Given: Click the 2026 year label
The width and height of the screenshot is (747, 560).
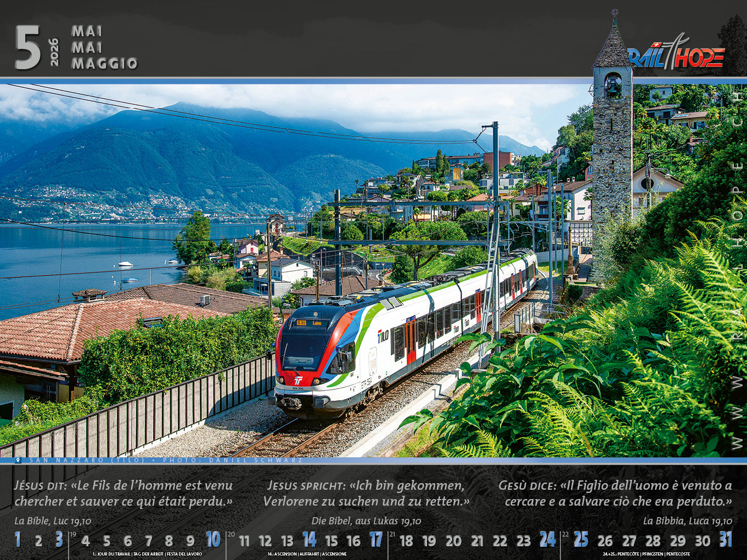Looking at the screenshot, I should pos(54,52).
